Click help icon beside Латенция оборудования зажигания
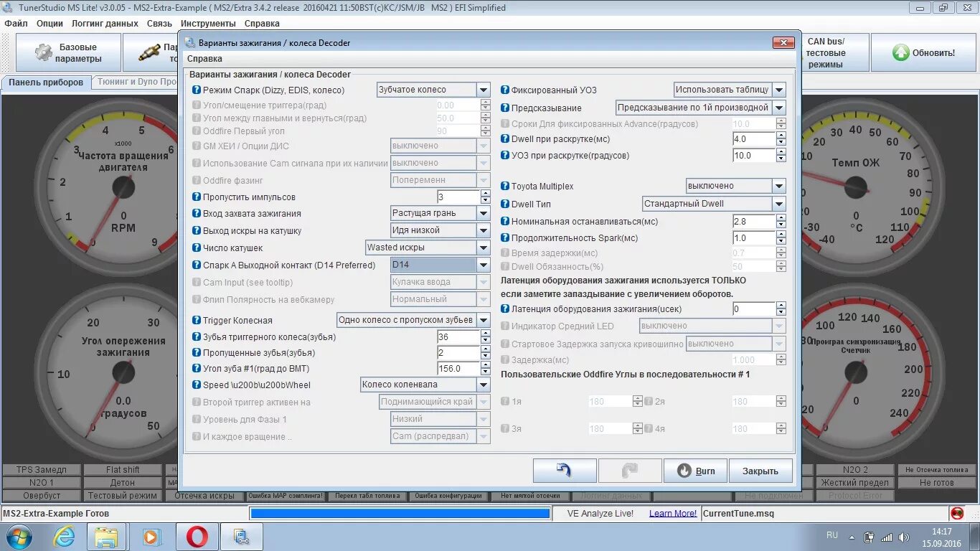The image size is (980, 551). (505, 309)
